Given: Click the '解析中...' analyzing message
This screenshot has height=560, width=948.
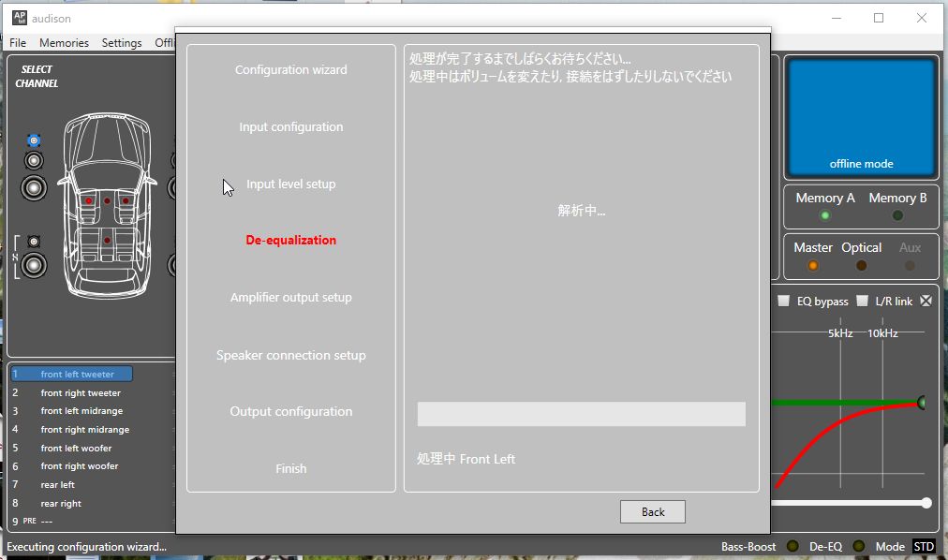Looking at the screenshot, I should point(581,210).
